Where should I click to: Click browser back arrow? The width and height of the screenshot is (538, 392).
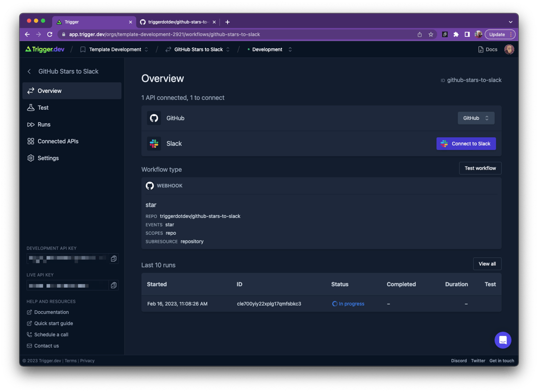pyautogui.click(x=27, y=34)
